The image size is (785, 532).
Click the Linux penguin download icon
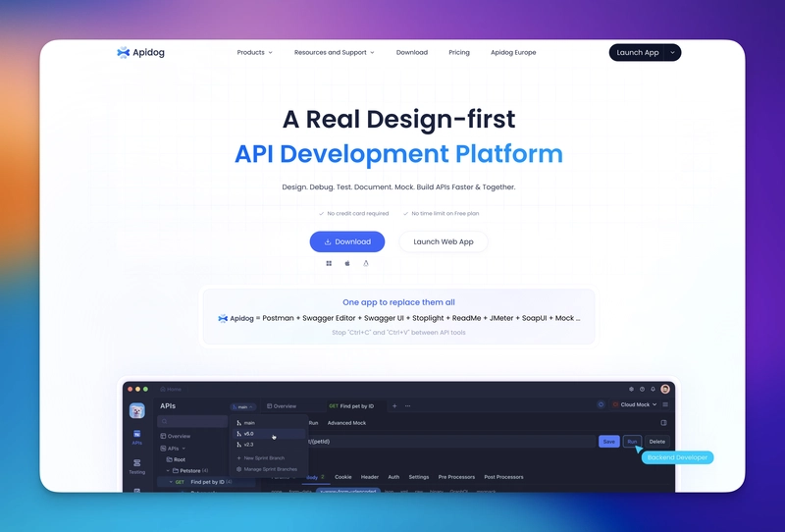pos(366,263)
